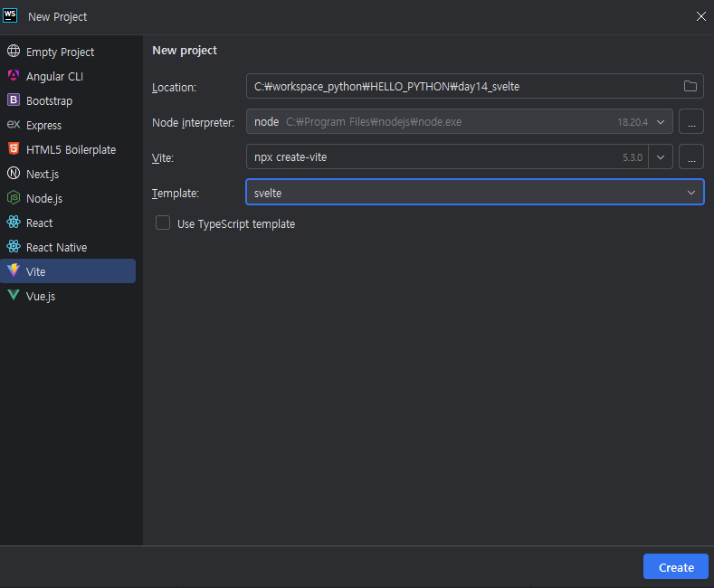Viewport: 714px width, 588px height.
Task: Click the Bootstrap B icon
Action: click(14, 100)
